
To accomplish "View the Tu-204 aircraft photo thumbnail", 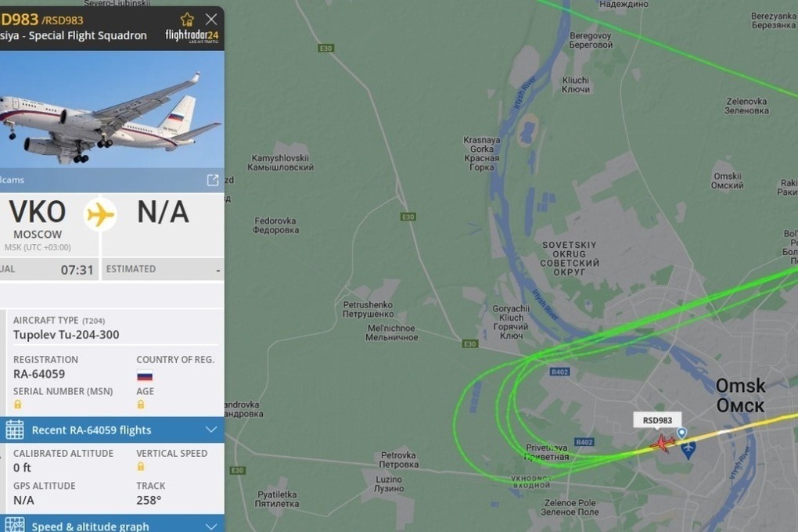I will [x=112, y=110].
